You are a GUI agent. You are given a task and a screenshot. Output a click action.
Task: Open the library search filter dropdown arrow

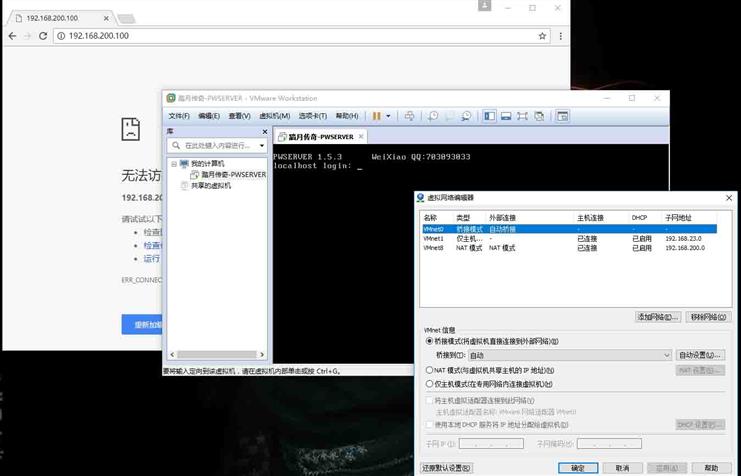(x=261, y=146)
